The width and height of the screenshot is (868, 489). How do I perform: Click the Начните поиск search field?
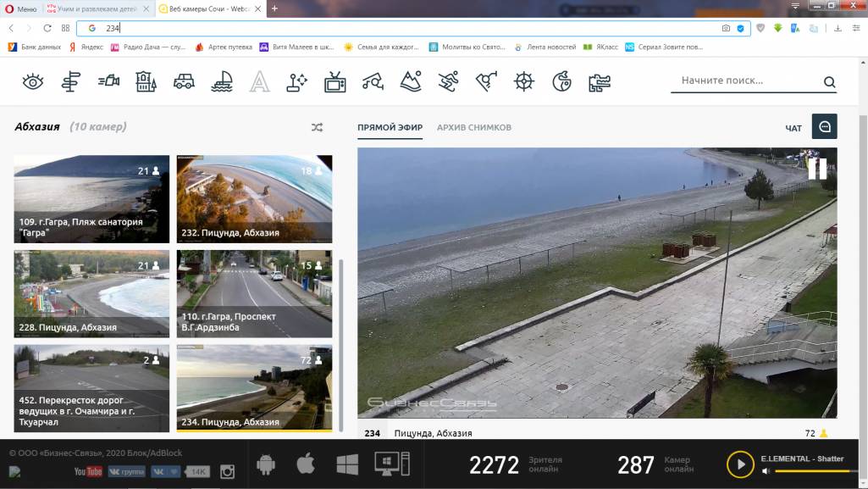coord(745,81)
